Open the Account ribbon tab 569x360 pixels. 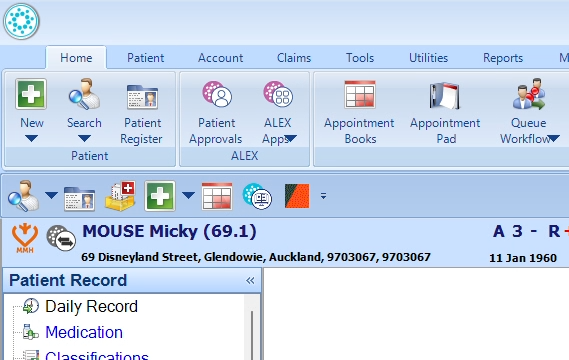tap(221, 58)
